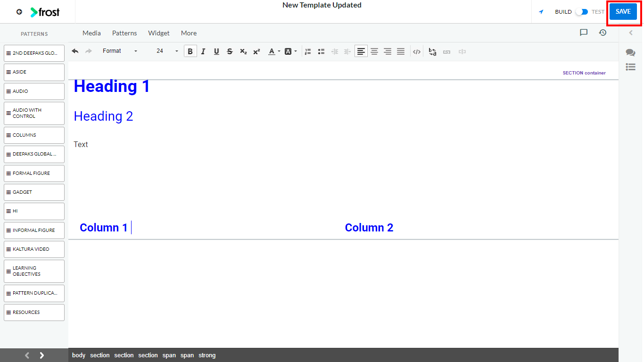
Task: Select the INFORMAL FIGURE pattern
Action: pos(34,230)
